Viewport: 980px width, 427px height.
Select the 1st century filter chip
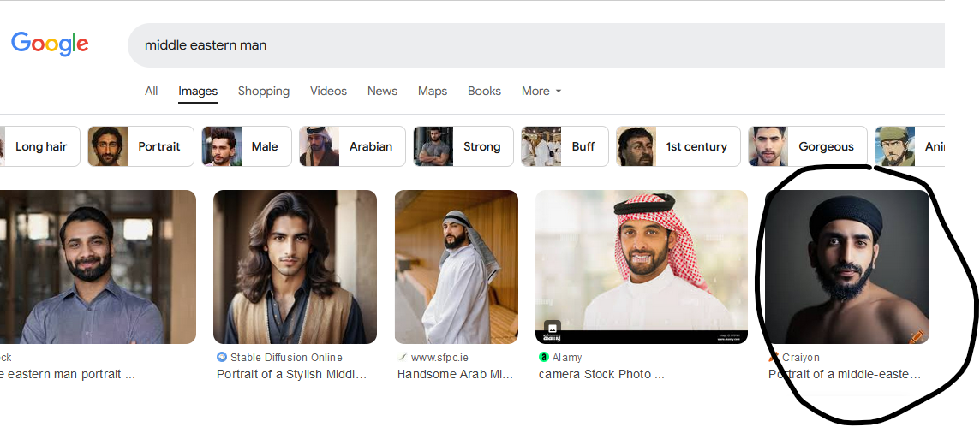pyautogui.click(x=678, y=146)
